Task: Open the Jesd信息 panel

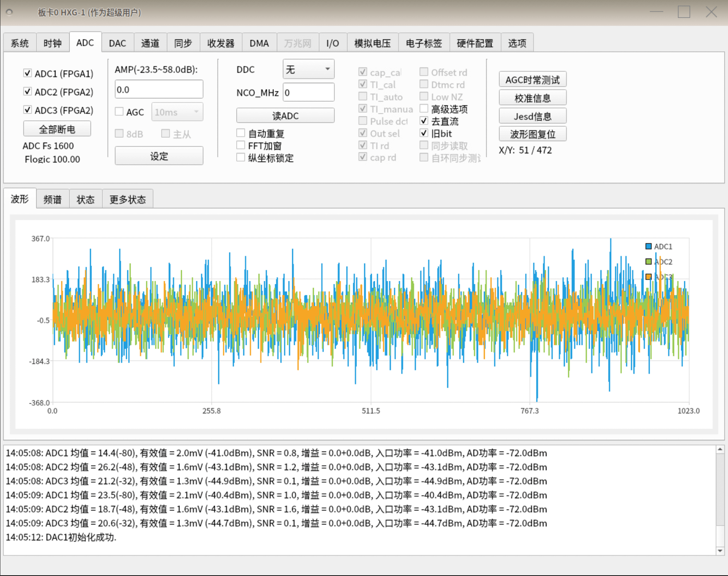Action: click(533, 116)
